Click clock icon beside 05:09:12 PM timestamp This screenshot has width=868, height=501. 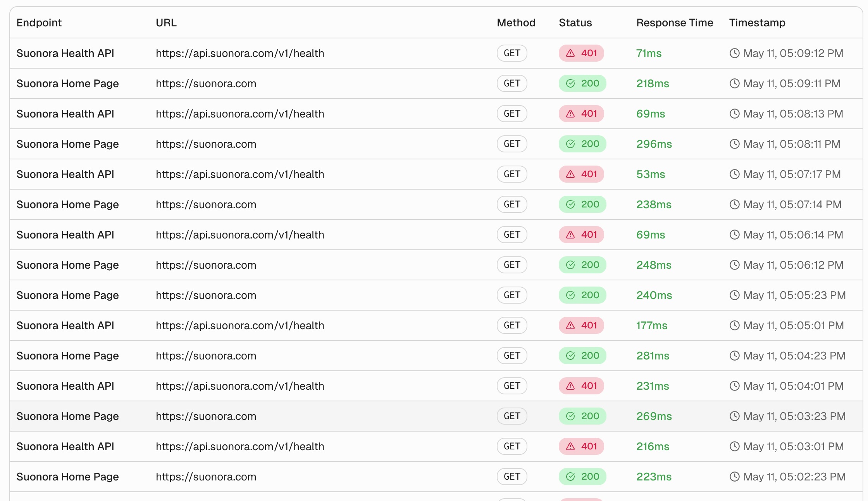point(734,53)
